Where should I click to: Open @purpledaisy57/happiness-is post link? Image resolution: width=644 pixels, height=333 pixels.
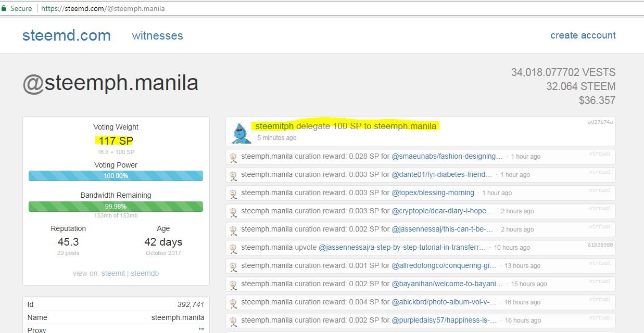444,320
